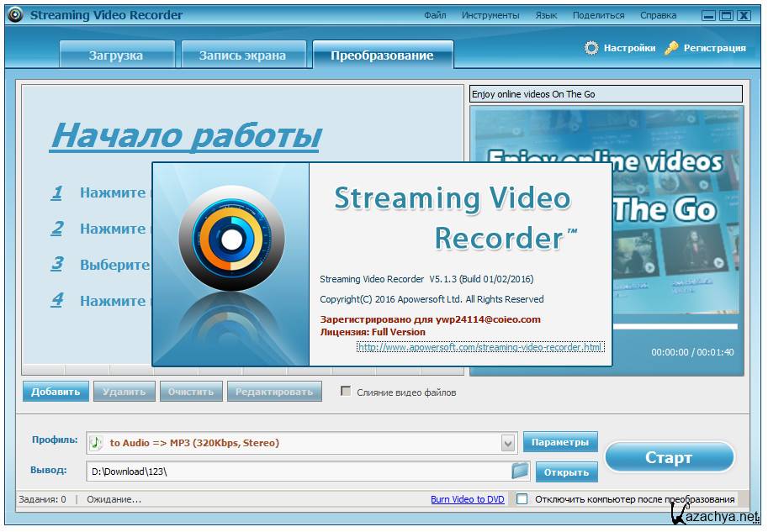Open the Инструменты menu
This screenshot has height=532, width=768.
click(x=490, y=15)
